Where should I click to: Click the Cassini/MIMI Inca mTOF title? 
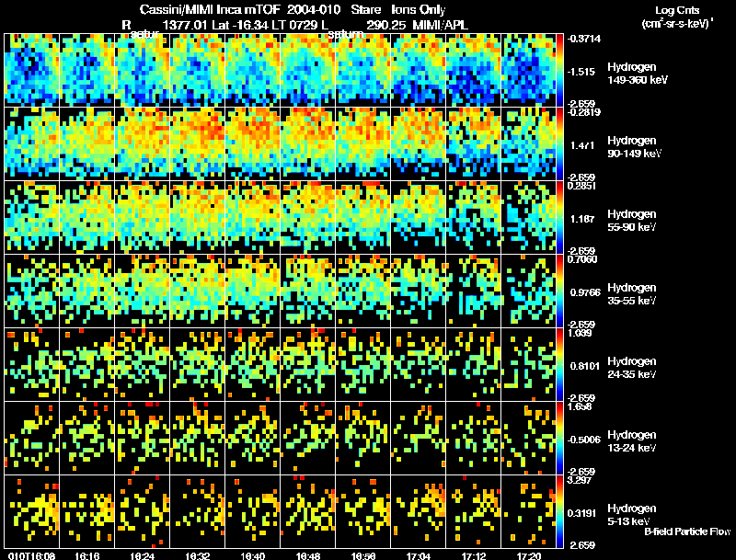(210, 9)
